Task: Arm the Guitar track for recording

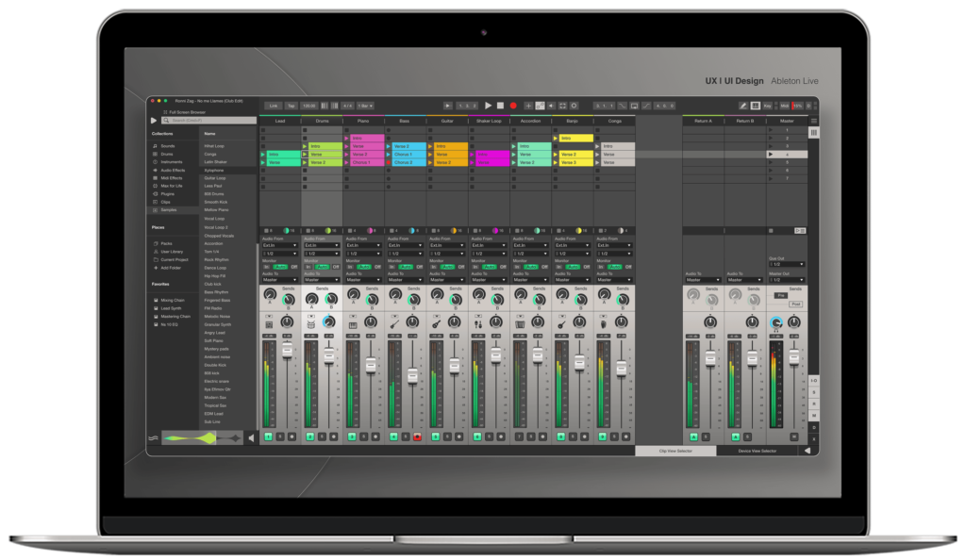Action: point(458,436)
